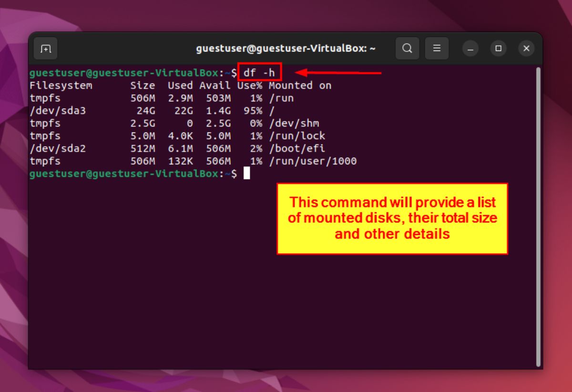Click the highlighted df -h command

click(x=259, y=73)
